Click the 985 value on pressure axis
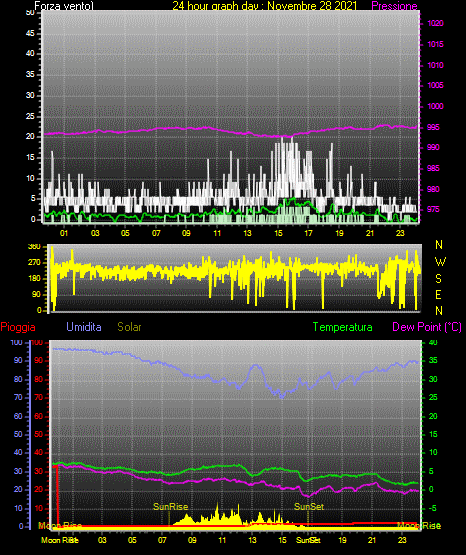The width and height of the screenshot is (466, 555). point(433,168)
